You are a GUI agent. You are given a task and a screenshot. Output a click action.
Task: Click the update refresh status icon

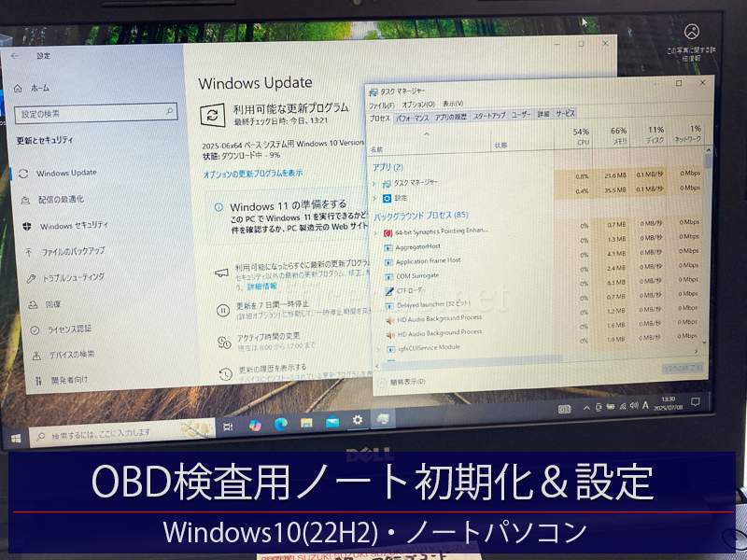tap(213, 115)
